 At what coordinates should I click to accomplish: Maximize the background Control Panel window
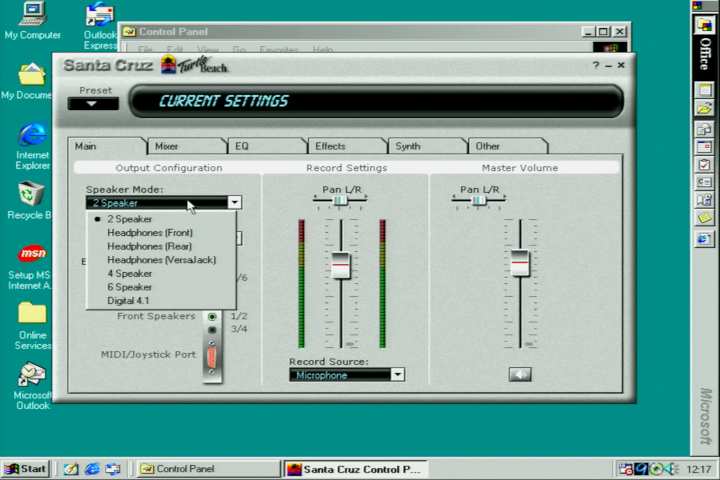(x=603, y=31)
